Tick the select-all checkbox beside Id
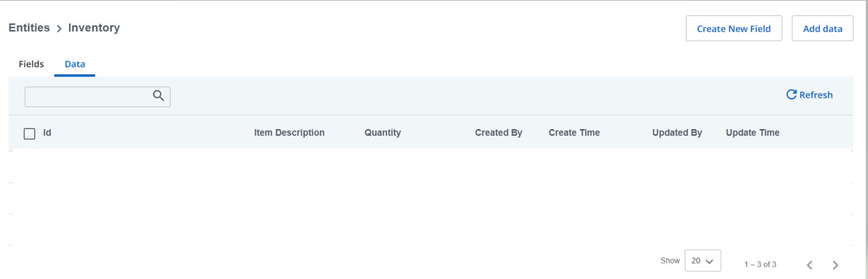The height and width of the screenshot is (279, 868). pyautogui.click(x=29, y=133)
